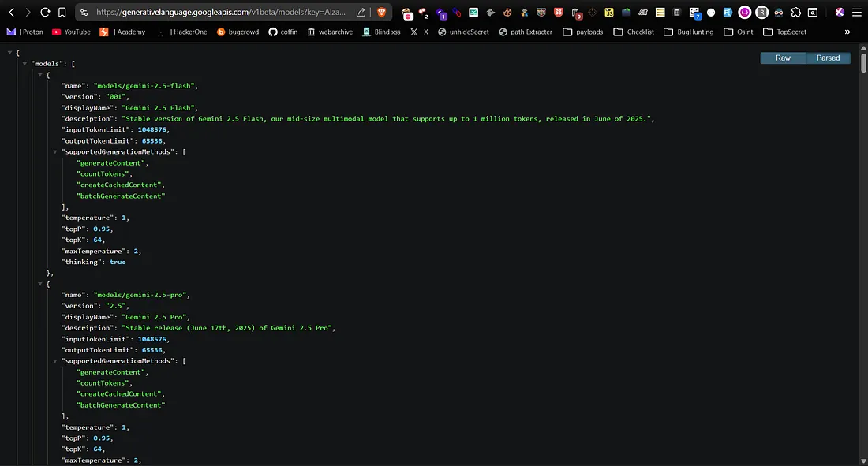Open the green envelope extension icon
Viewport: 868px width, 466px height.
pyautogui.click(x=473, y=12)
